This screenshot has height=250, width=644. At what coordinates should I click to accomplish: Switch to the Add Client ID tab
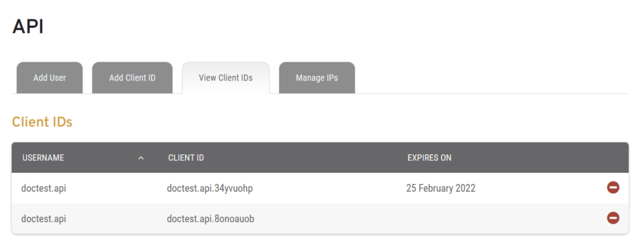132,78
